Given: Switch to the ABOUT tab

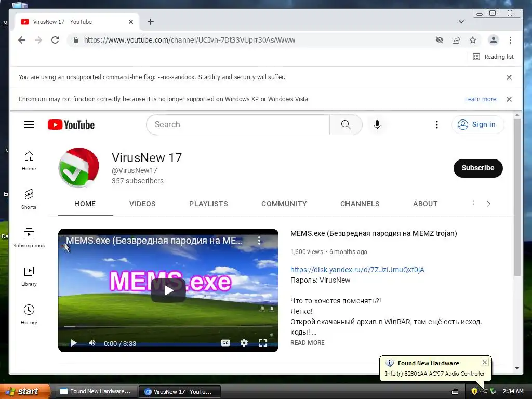Looking at the screenshot, I should [425, 204].
